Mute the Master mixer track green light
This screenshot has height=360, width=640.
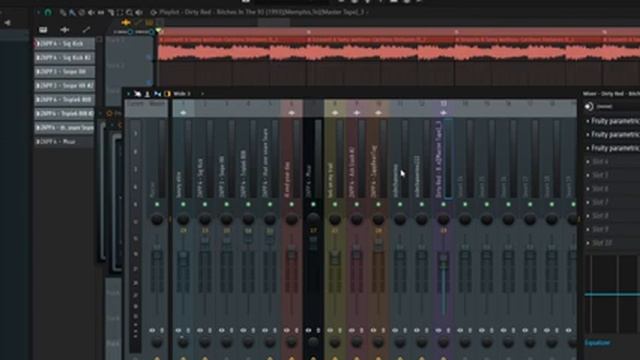coord(157,204)
